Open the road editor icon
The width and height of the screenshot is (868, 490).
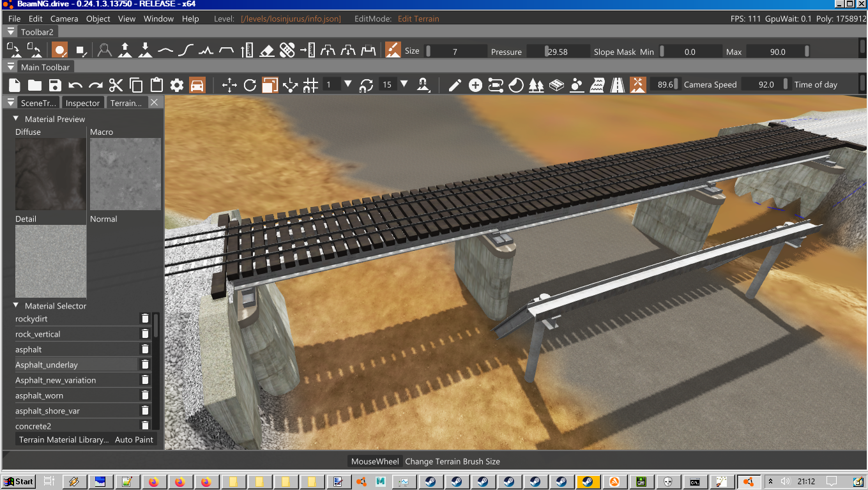(618, 85)
